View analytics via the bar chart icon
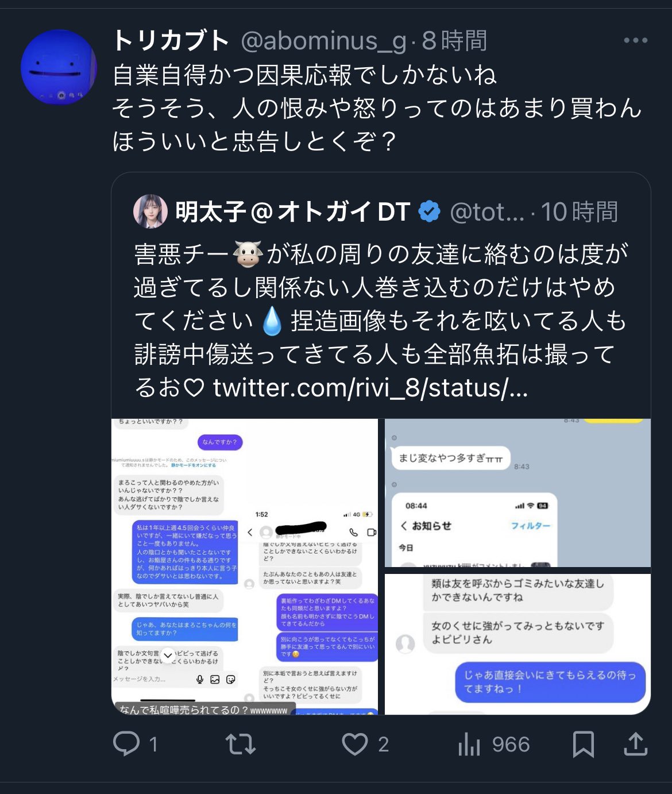Screen dimensions: 672x794 (469, 744)
